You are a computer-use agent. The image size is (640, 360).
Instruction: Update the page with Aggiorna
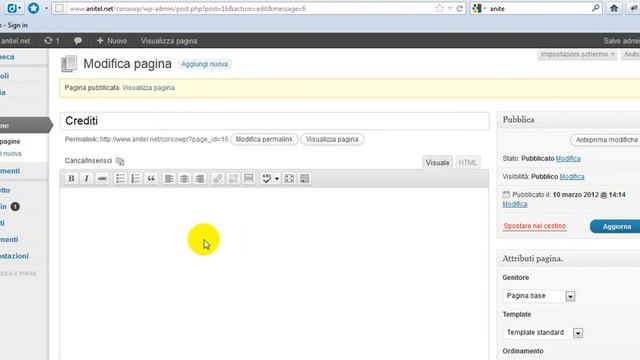[616, 227]
